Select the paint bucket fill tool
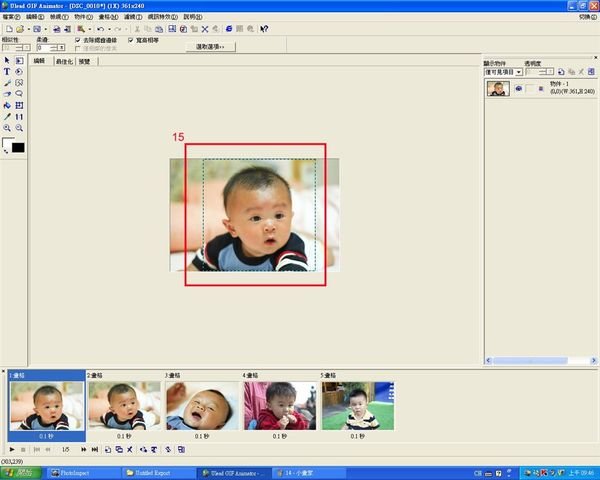Viewport: 600px width, 480px height. (x=7, y=105)
